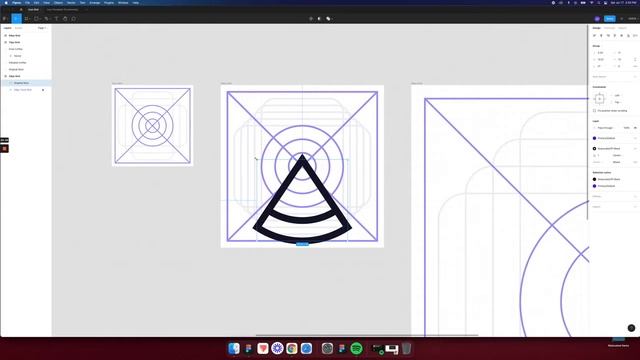Screen dimensions: 640x360
Task: Open the Plugins menu
Action: pos(109,2)
